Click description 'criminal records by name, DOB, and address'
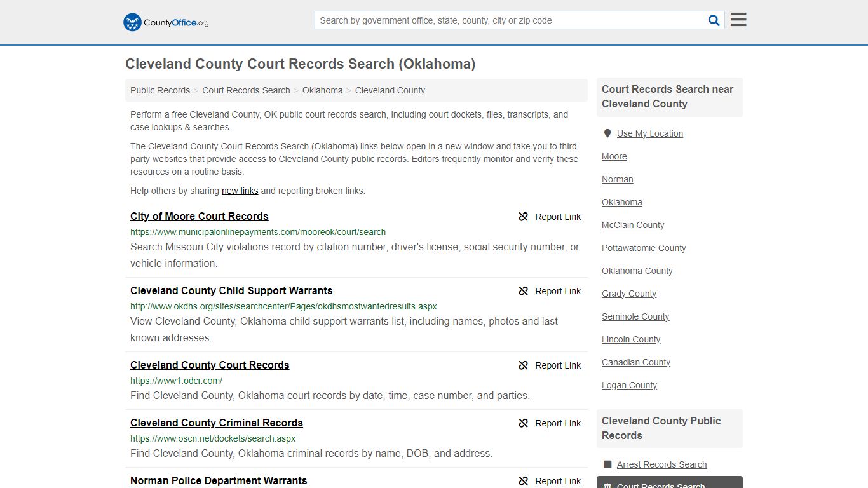 pos(311,453)
